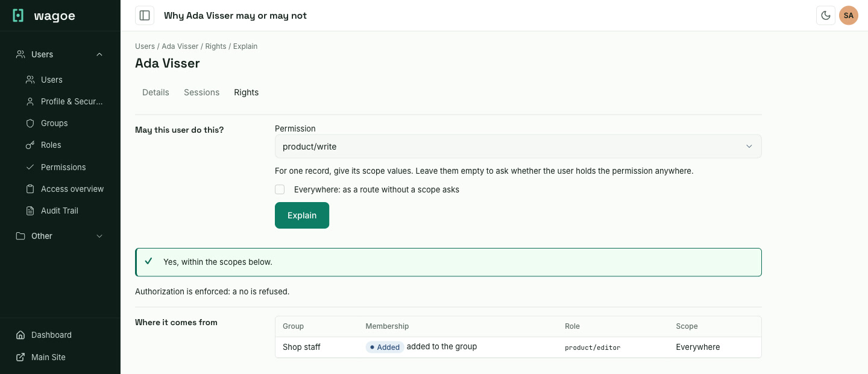The width and height of the screenshot is (868, 374).
Task: Open the Details tab
Action: pyautogui.click(x=156, y=92)
